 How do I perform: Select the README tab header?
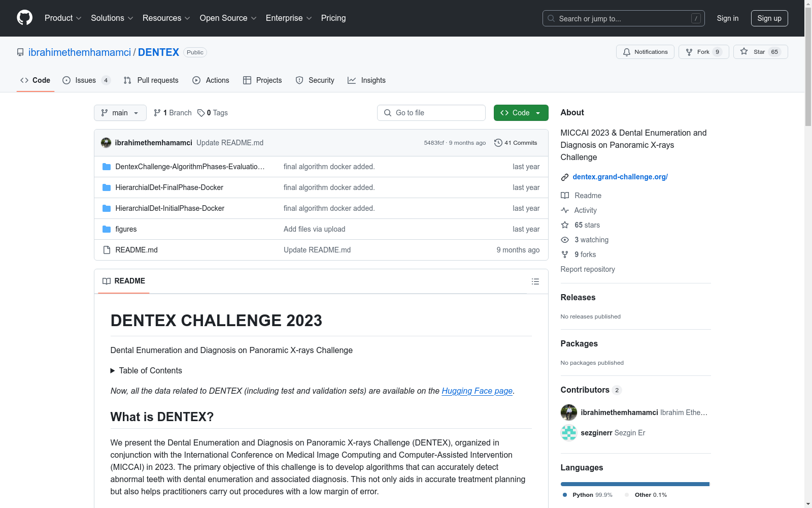click(124, 281)
